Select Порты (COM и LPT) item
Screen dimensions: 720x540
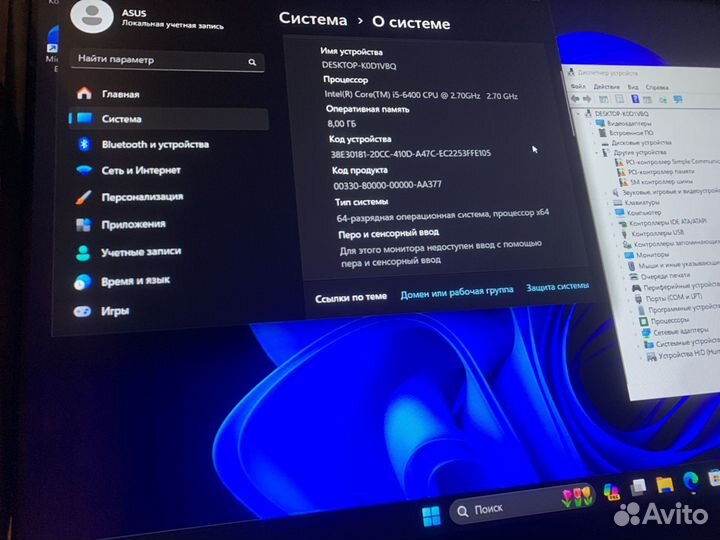tap(673, 298)
